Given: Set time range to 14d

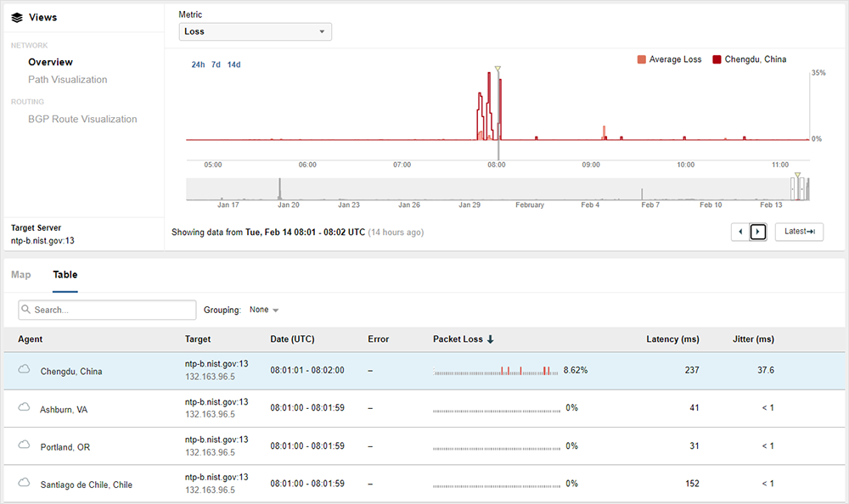Looking at the screenshot, I should (x=233, y=64).
